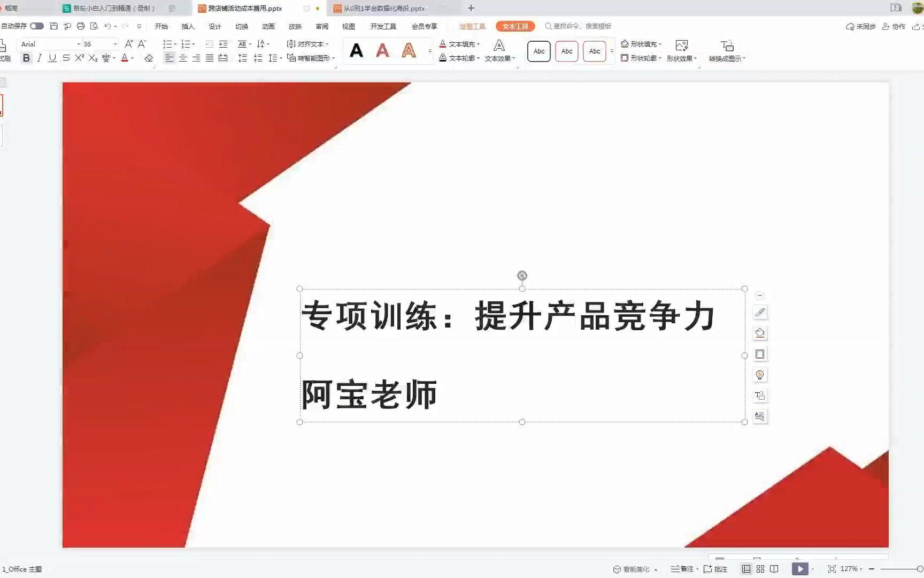Toggle the 备注 notes pane

(684, 569)
